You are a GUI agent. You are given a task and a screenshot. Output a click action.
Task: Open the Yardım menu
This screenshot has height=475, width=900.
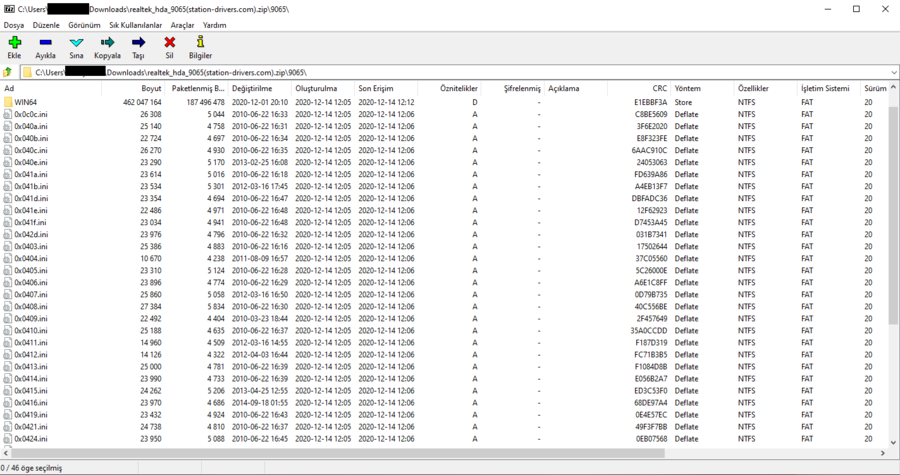[215, 25]
